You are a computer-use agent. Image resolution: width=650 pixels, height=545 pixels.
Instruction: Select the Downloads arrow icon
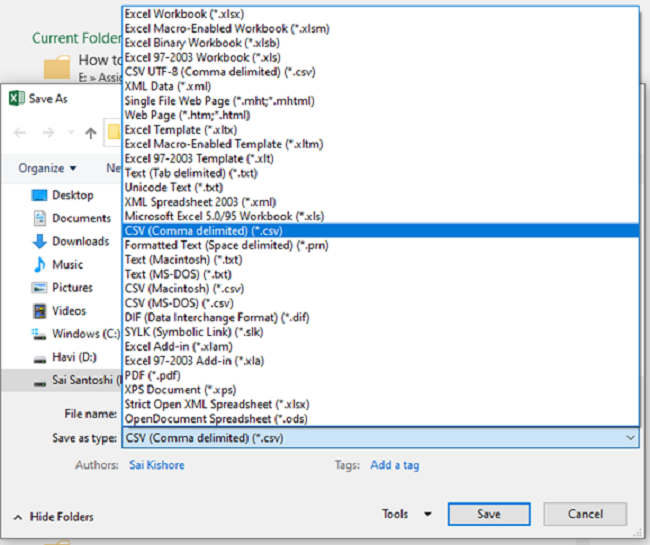39,241
